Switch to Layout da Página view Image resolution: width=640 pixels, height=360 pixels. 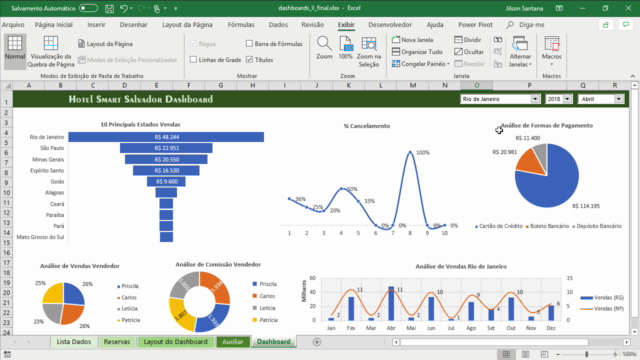point(105,44)
